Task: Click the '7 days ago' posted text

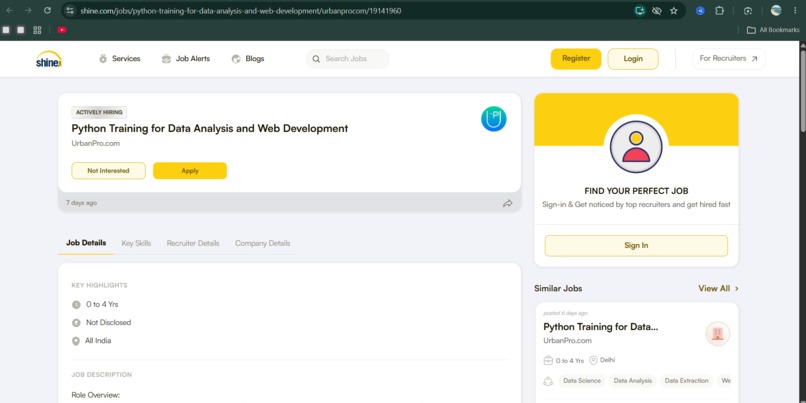Action: pos(81,203)
